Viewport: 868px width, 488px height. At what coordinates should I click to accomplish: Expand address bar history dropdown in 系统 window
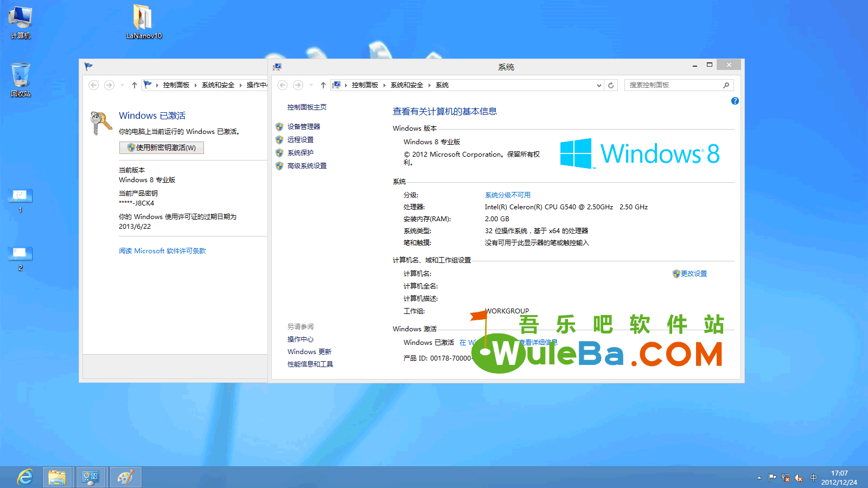(599, 85)
